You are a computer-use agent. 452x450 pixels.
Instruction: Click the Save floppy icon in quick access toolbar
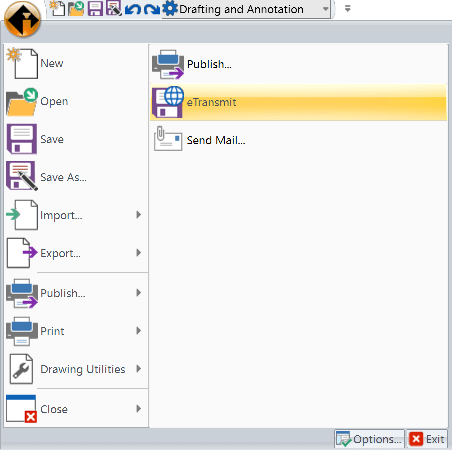click(95, 9)
